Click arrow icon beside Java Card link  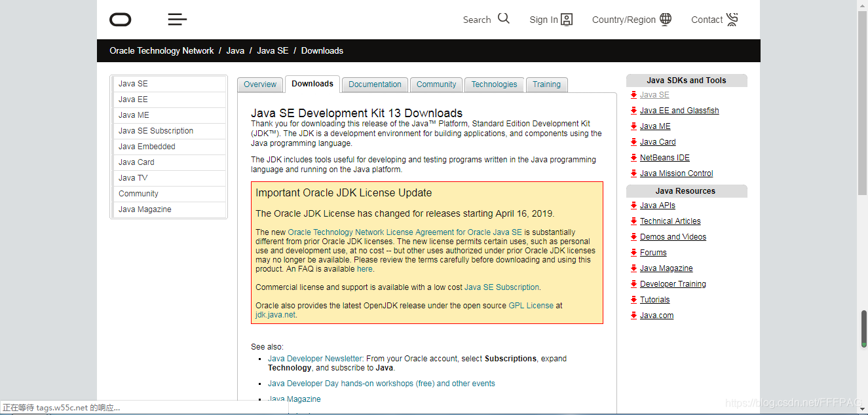click(633, 142)
